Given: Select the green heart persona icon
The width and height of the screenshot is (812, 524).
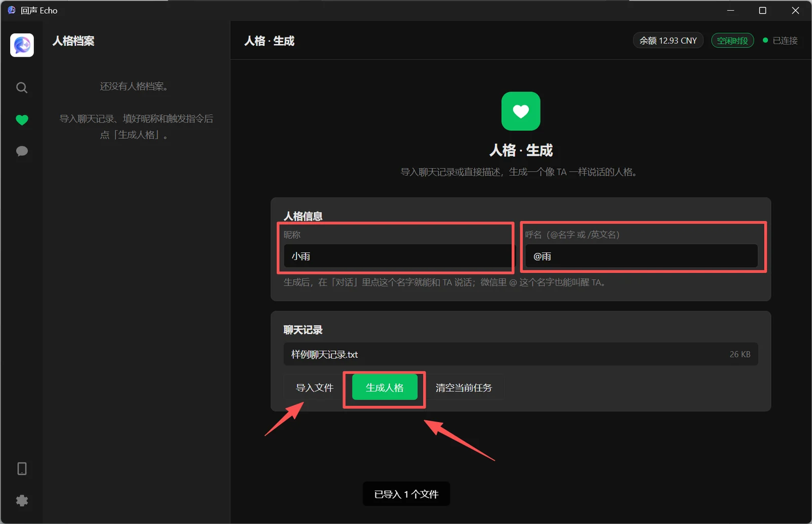Looking at the screenshot, I should coord(22,120).
